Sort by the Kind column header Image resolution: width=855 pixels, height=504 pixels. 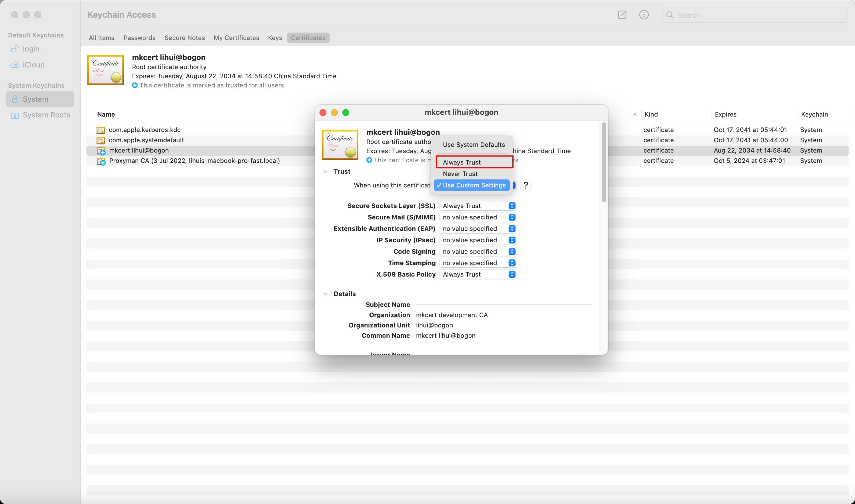pyautogui.click(x=651, y=115)
